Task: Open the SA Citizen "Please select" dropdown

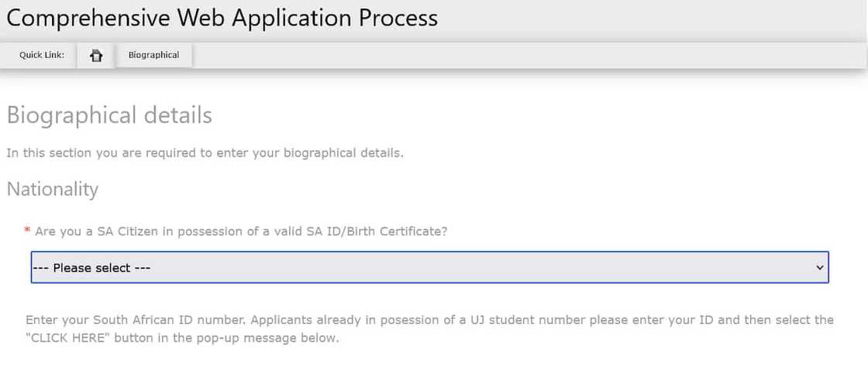Action: [x=429, y=267]
